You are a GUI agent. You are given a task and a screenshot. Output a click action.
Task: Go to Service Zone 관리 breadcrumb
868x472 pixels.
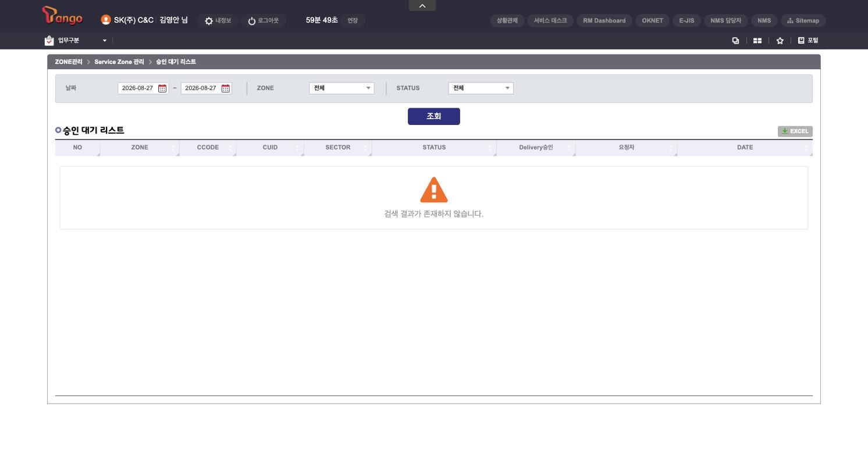[119, 62]
